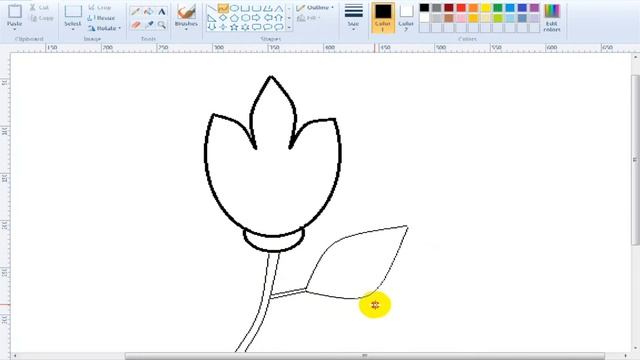Viewport: 640px width, 360px height.
Task: Open Edit colors dialog
Action: (x=552, y=18)
